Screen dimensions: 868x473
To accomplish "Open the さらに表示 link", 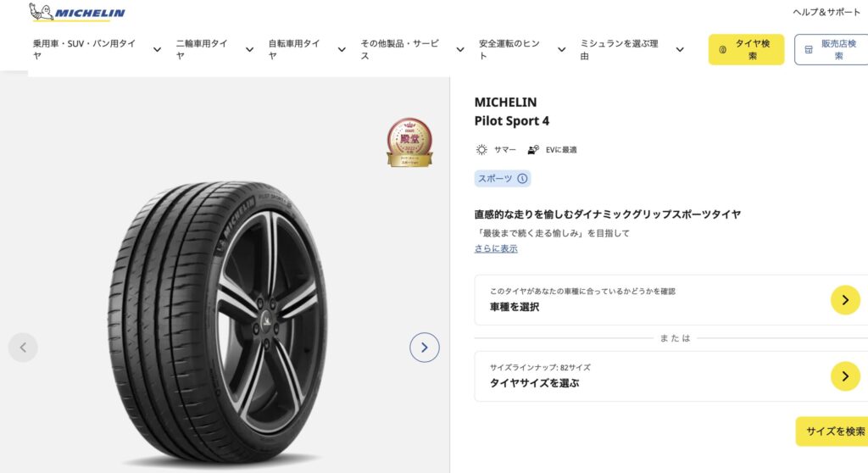I will (496, 248).
